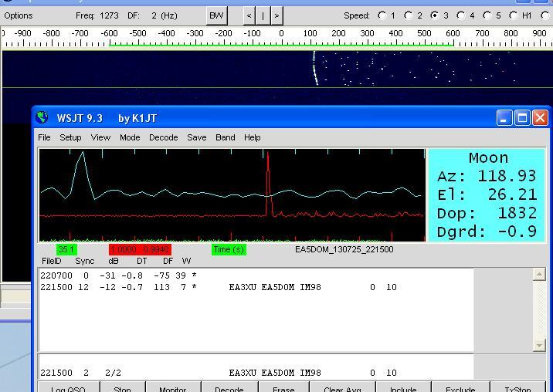Viewport: 553px width, 392px height.
Task: Select Speed 4 radio button
Action: point(461,16)
